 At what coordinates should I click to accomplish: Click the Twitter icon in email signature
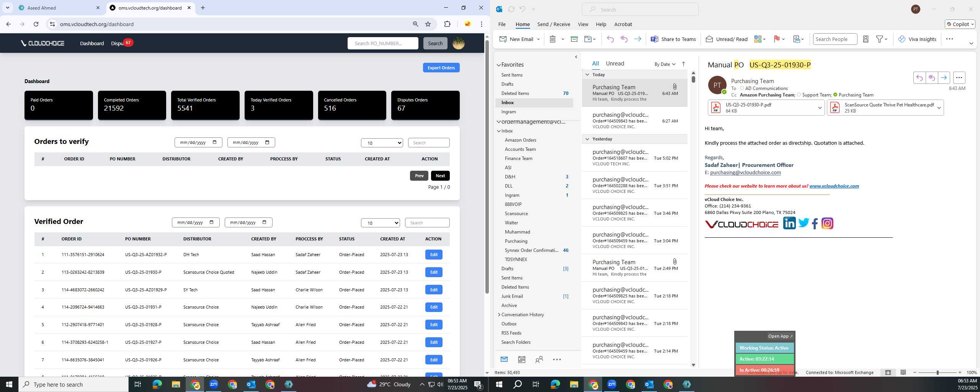(x=803, y=223)
